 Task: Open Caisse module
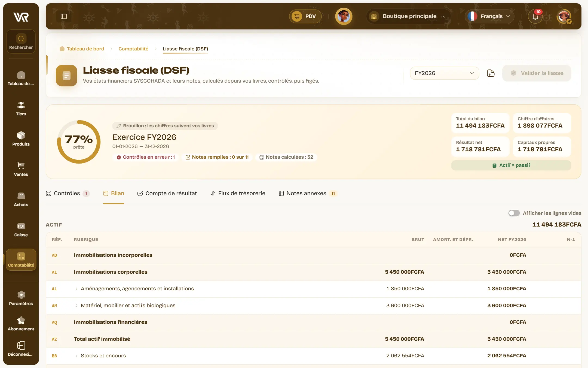click(21, 230)
